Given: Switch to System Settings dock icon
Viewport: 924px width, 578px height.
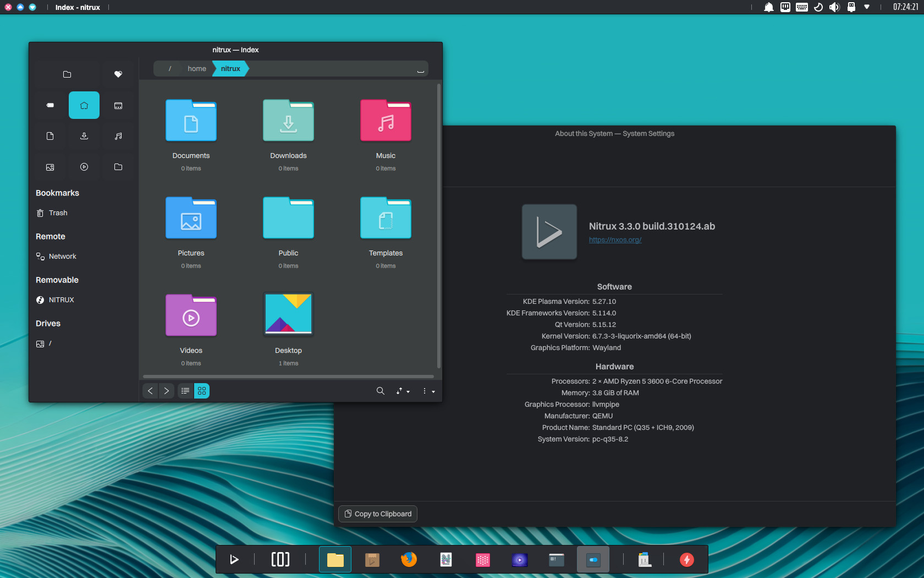Looking at the screenshot, I should 593,560.
